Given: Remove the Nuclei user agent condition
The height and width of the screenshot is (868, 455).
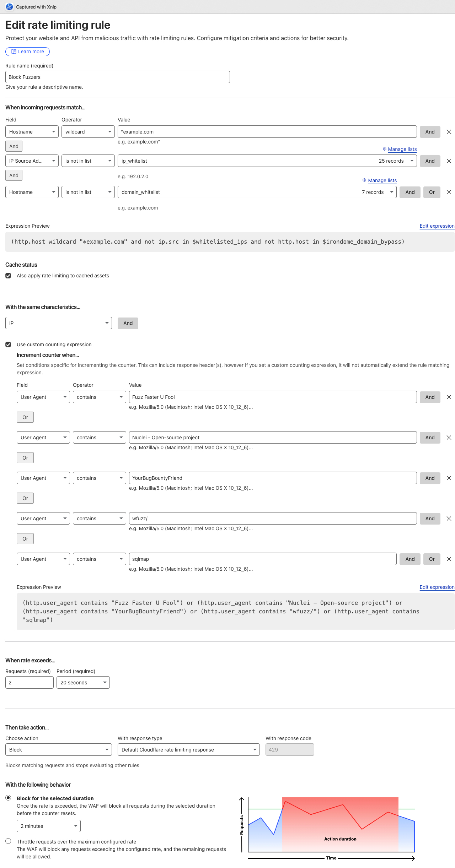Looking at the screenshot, I should coord(449,438).
